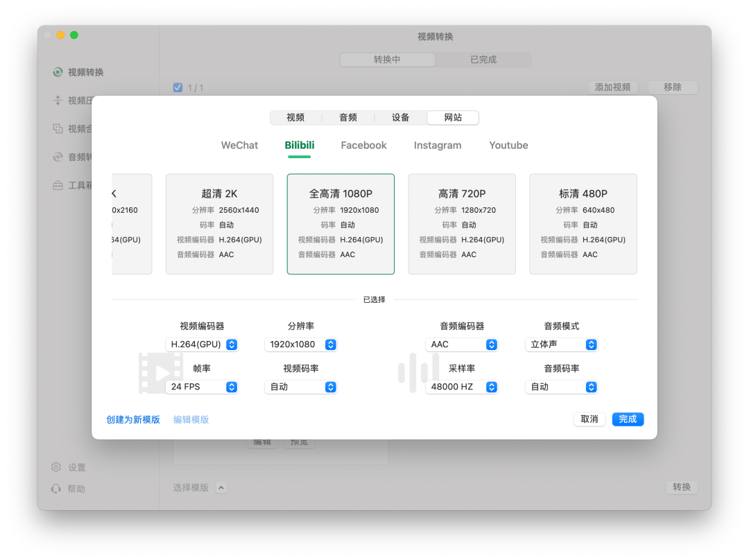
Task: Select the Instagram site tab
Action: coord(438,145)
